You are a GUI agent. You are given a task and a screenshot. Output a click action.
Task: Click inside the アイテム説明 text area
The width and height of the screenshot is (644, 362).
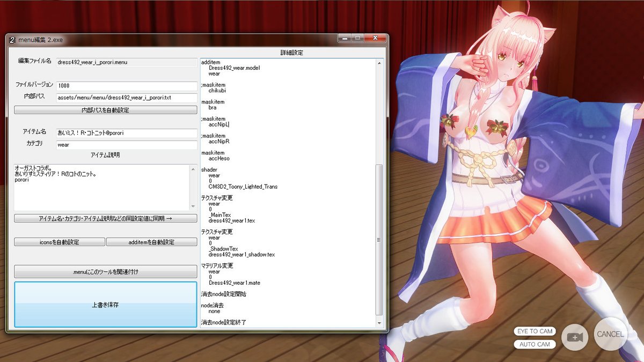(x=102, y=187)
